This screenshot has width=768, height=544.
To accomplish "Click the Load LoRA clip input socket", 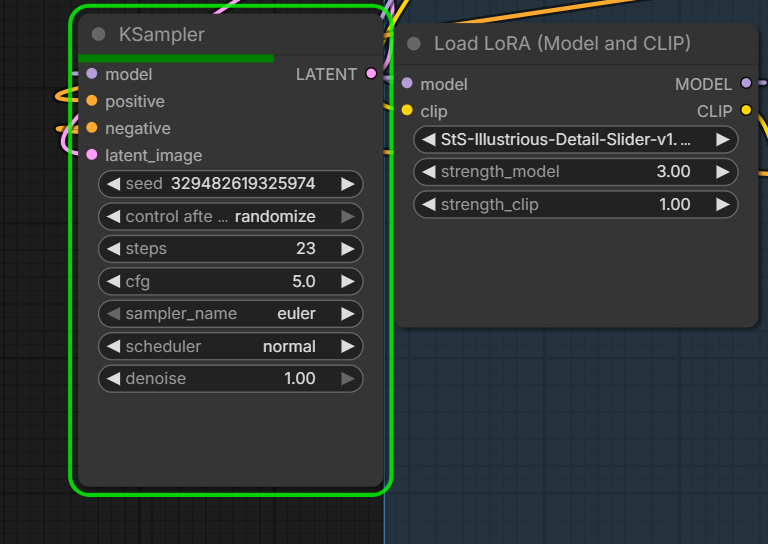I will pos(407,110).
